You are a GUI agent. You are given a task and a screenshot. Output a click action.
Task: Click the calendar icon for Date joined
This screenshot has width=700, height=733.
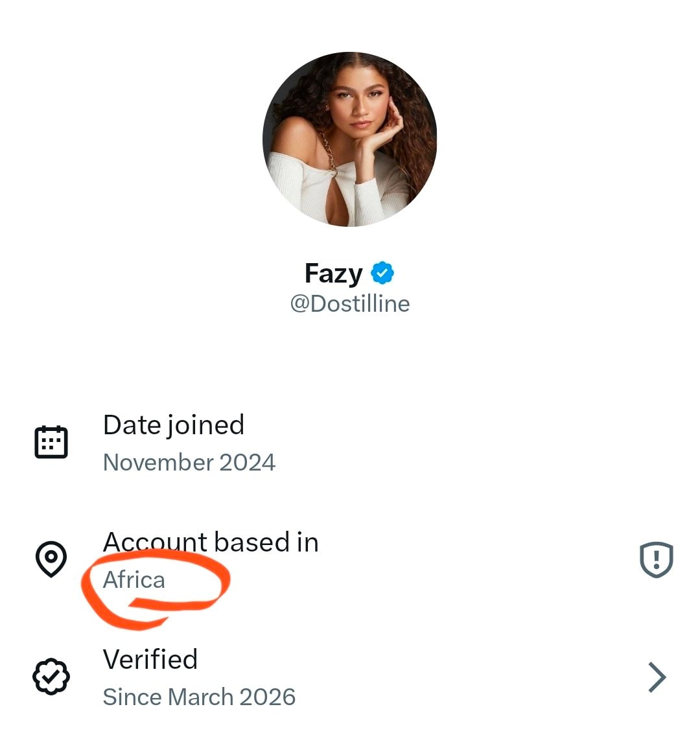51,442
